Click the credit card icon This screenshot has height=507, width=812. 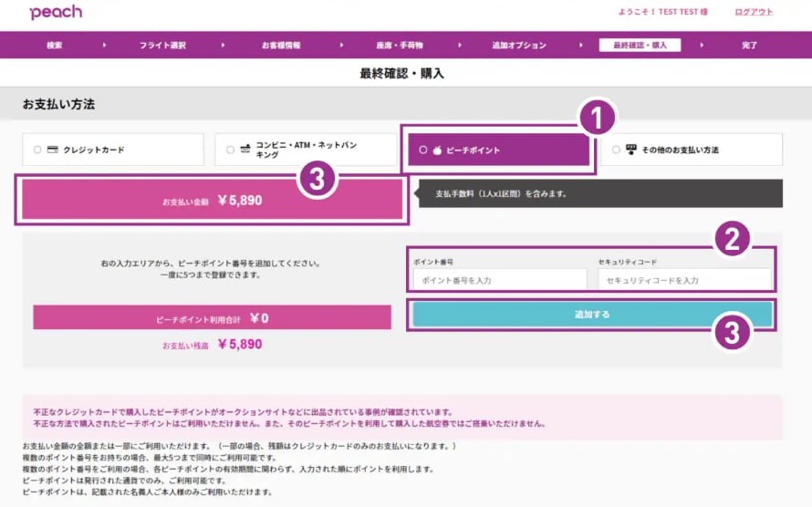click(52, 150)
